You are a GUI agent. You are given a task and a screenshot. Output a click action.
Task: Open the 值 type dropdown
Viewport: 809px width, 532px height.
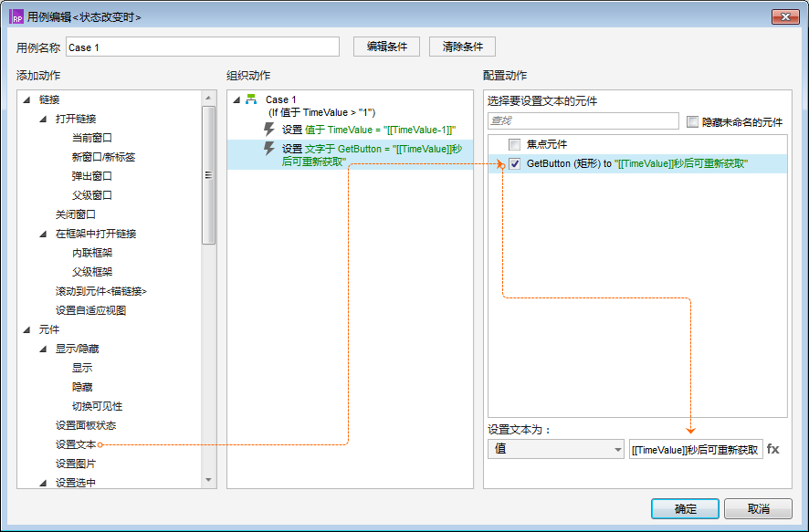click(x=555, y=449)
